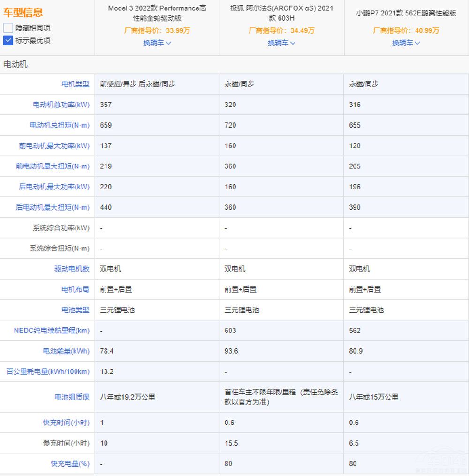Viewport: 469px width, 476px height.
Task: Open the NEDC纯电续航里程(km) link
Action: 51,331
